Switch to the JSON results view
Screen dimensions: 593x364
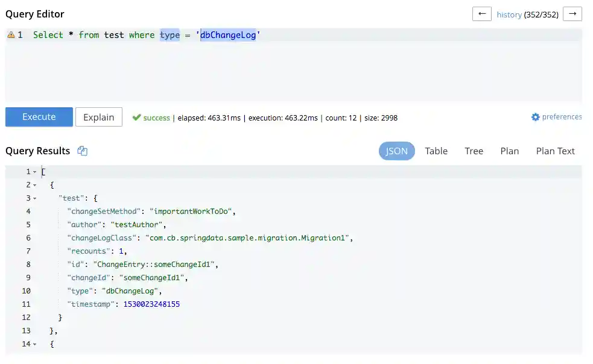click(x=396, y=151)
